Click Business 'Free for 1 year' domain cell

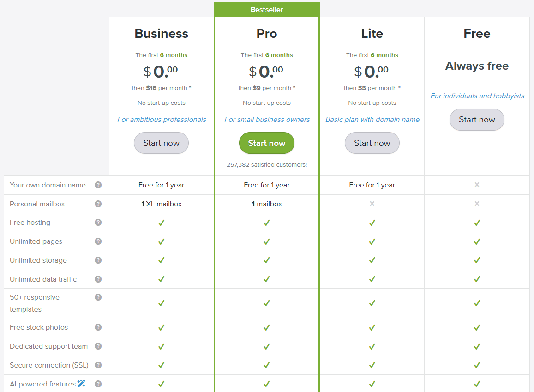coord(162,185)
